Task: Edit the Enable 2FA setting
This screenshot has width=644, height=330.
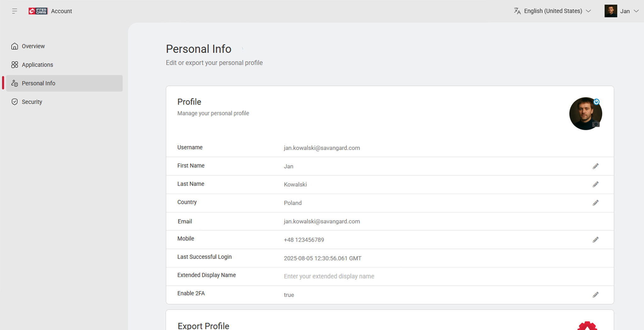Action: [x=596, y=295]
